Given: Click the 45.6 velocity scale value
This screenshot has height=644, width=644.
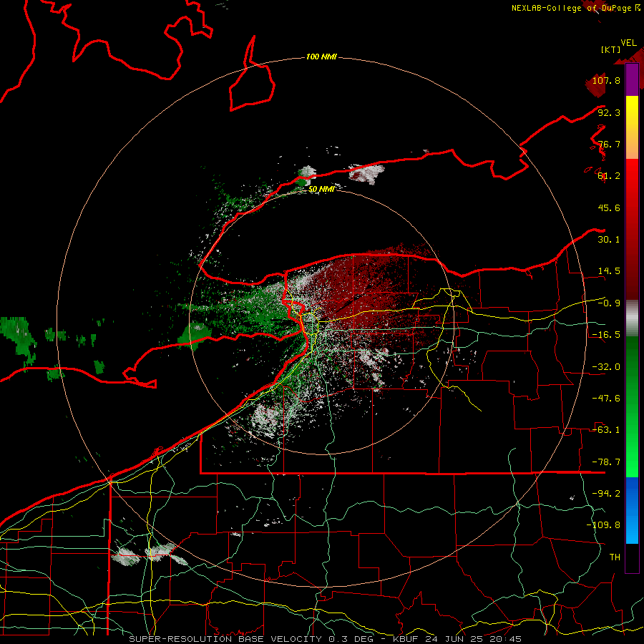Looking at the screenshot, I should (x=609, y=208).
